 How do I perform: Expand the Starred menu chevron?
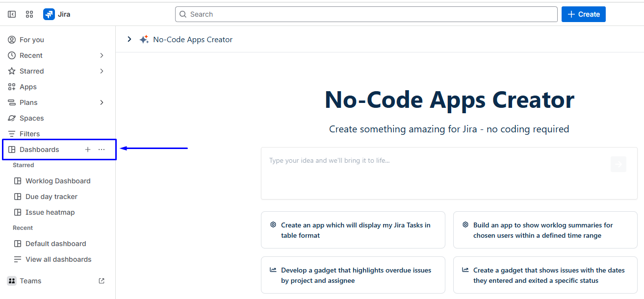point(102,71)
